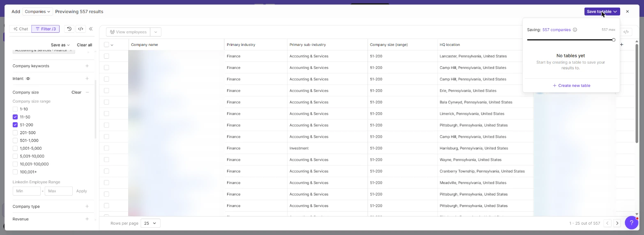Tick the 1,001-5,000 size checkbox
The height and width of the screenshot is (235, 644).
point(15,148)
